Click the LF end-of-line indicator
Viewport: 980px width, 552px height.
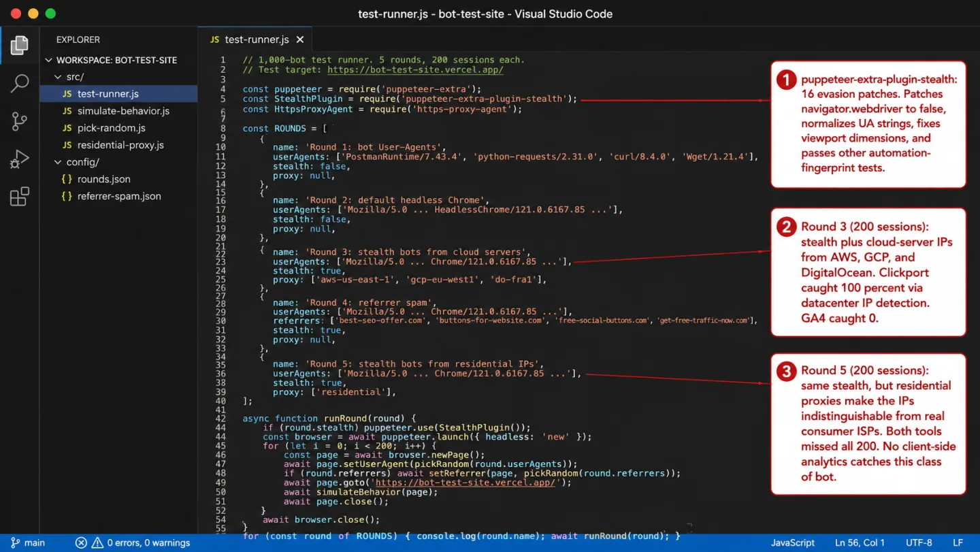pos(958,542)
